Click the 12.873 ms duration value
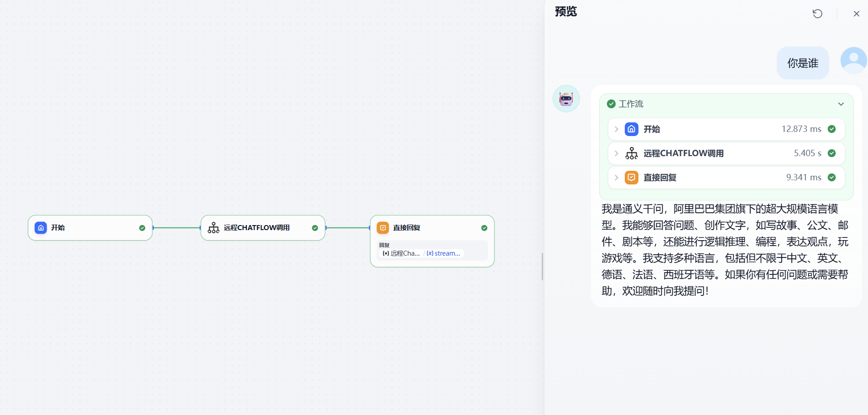This screenshot has width=868, height=415. tap(801, 129)
